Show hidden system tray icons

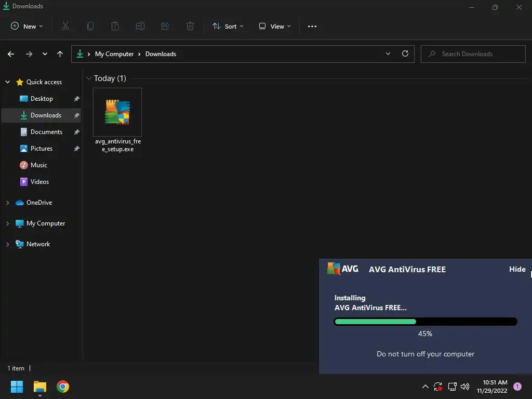point(425,387)
